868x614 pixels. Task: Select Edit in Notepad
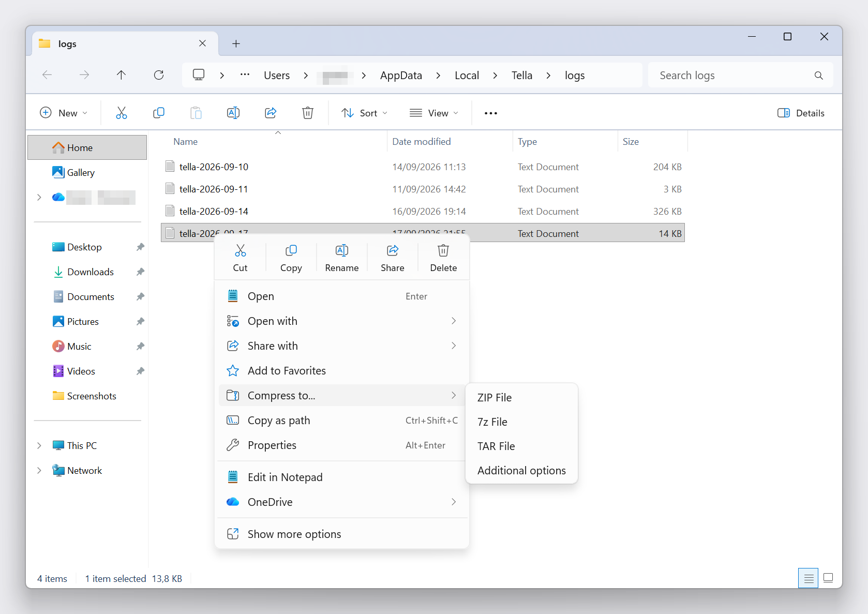click(x=342, y=477)
